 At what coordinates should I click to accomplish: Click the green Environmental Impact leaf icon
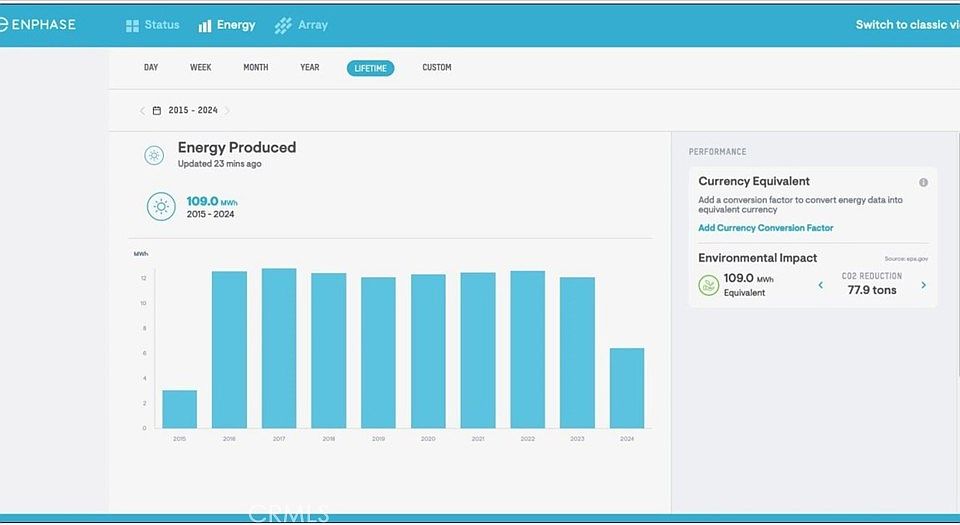coord(709,285)
